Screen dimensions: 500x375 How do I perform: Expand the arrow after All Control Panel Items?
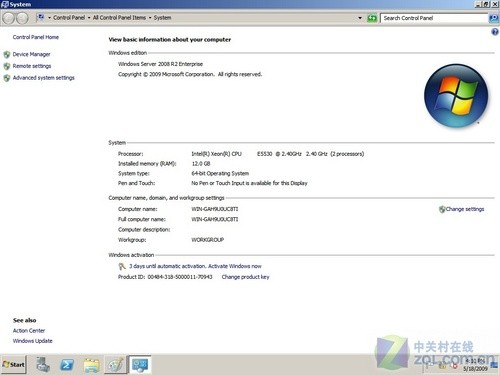point(150,18)
